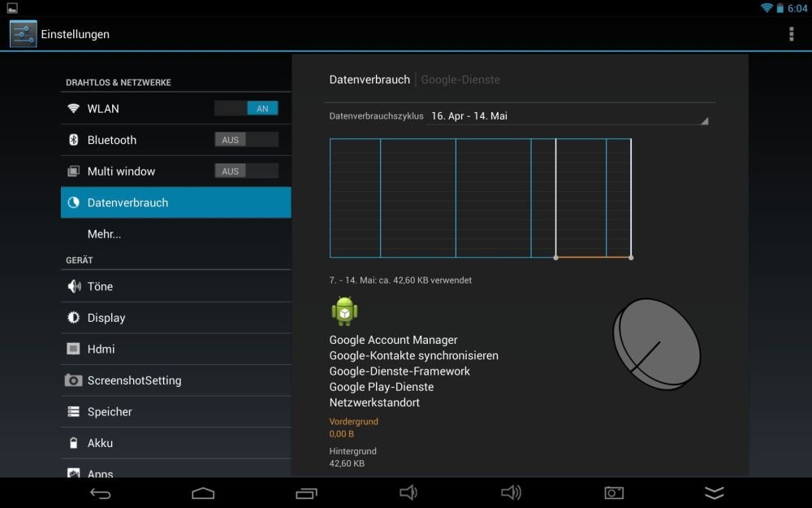812x508 pixels.
Task: Open ScreenshotSetting entry
Action: coord(176,380)
